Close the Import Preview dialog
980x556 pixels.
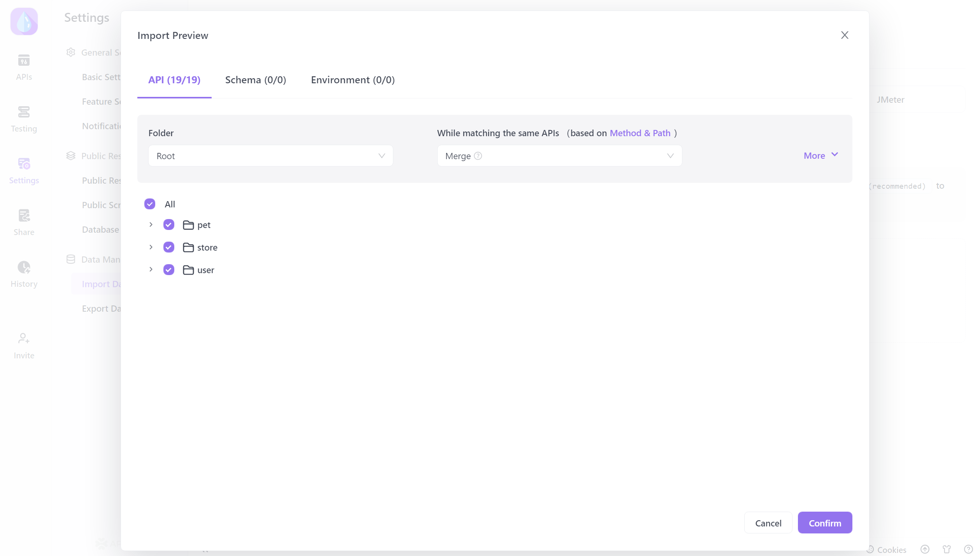tap(844, 35)
